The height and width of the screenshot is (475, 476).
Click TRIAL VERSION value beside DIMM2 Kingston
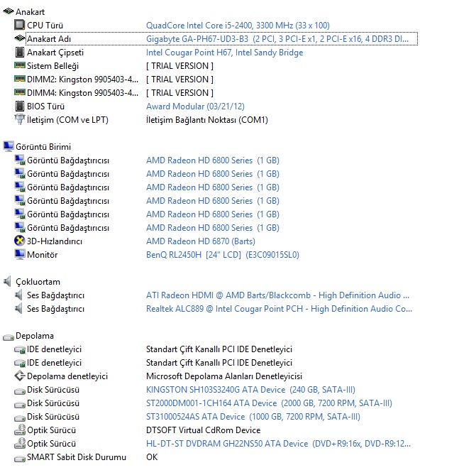pos(179,80)
